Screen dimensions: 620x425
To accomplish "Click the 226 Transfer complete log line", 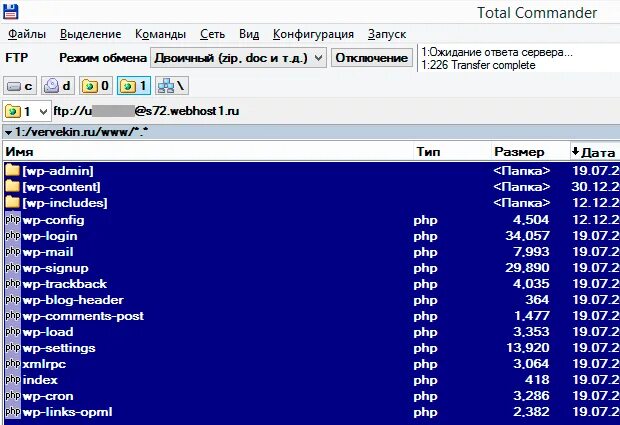I will click(478, 65).
